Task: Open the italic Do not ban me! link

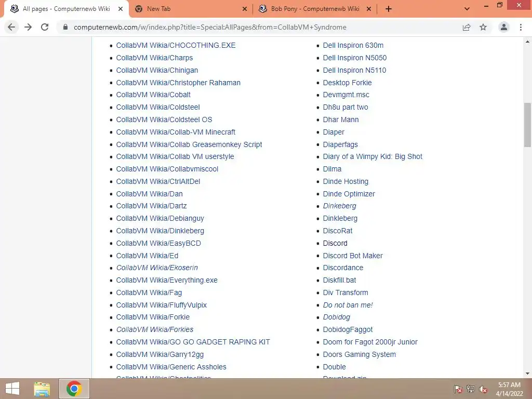Action: (x=348, y=305)
